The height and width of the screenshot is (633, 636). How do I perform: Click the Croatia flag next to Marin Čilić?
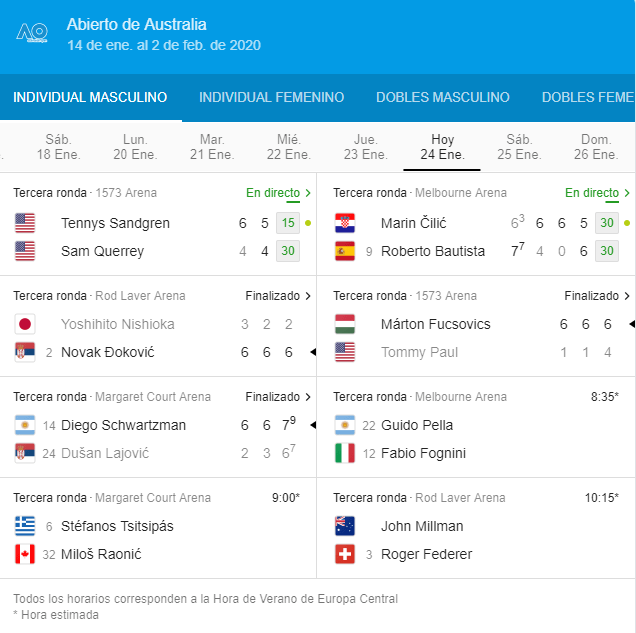[345, 223]
